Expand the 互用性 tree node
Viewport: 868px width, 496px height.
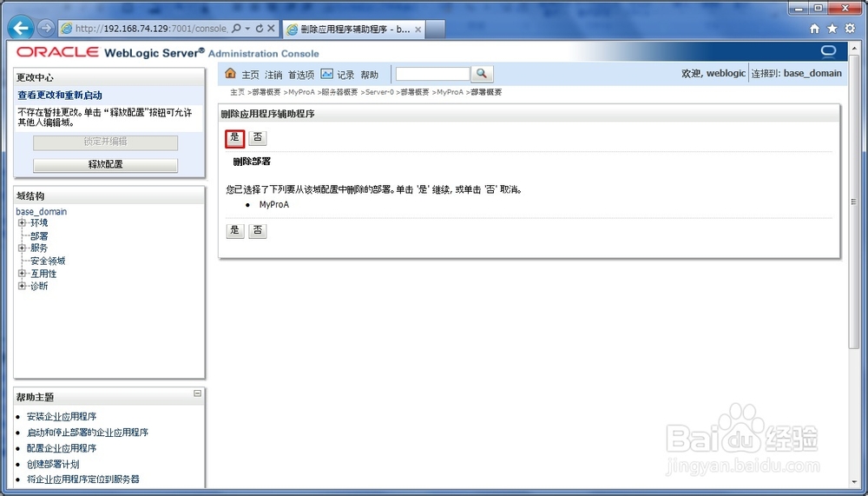click(22, 274)
